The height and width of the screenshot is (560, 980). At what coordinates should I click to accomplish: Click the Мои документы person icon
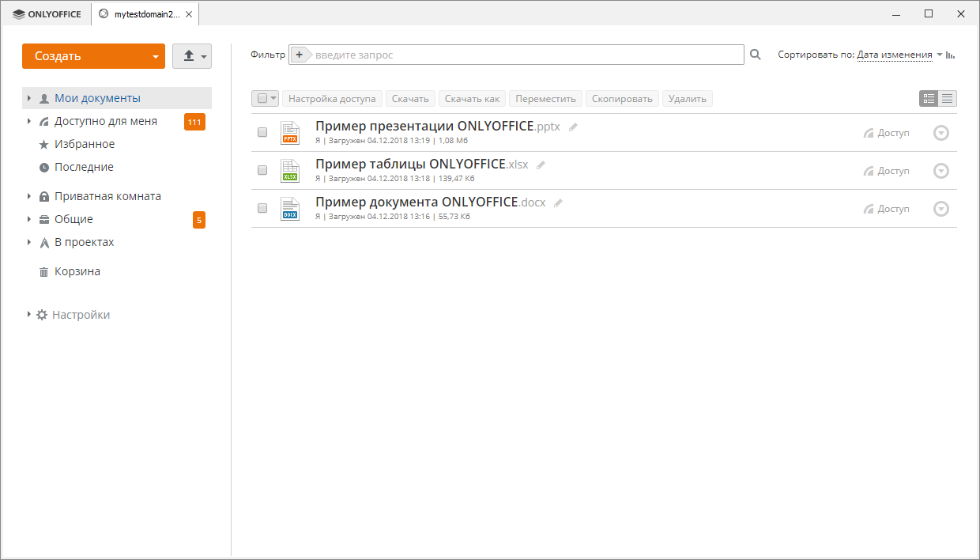[44, 99]
